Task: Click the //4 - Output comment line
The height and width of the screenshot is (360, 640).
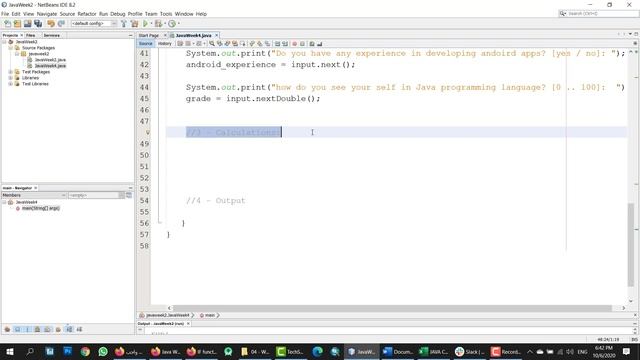Action: click(216, 201)
